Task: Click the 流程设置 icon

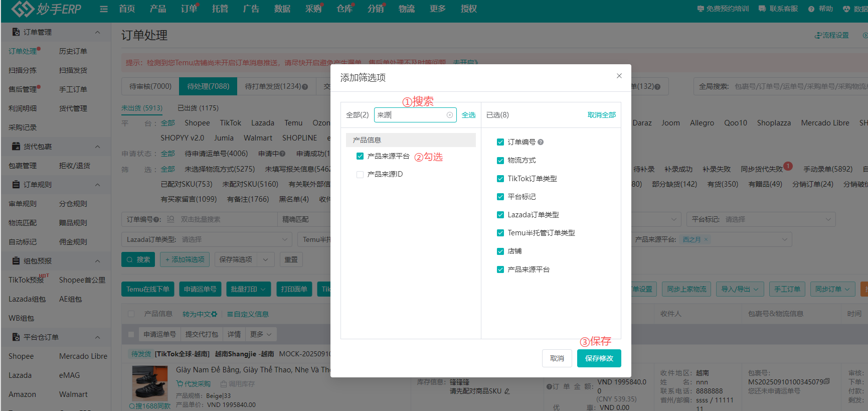Action: [818, 36]
